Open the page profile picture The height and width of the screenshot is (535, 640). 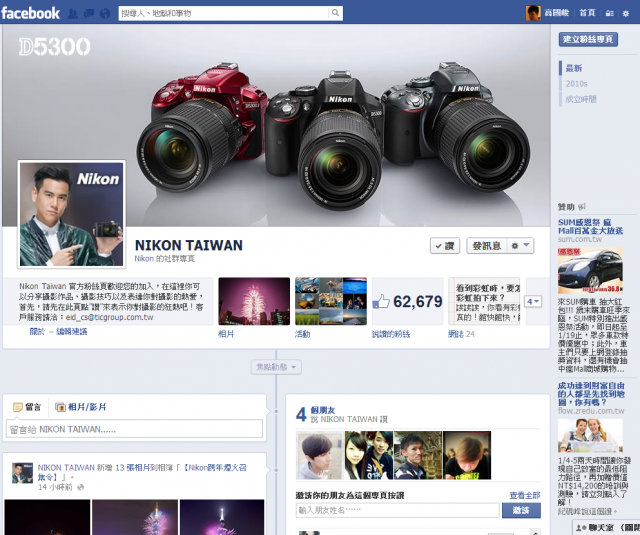pyautogui.click(x=71, y=214)
